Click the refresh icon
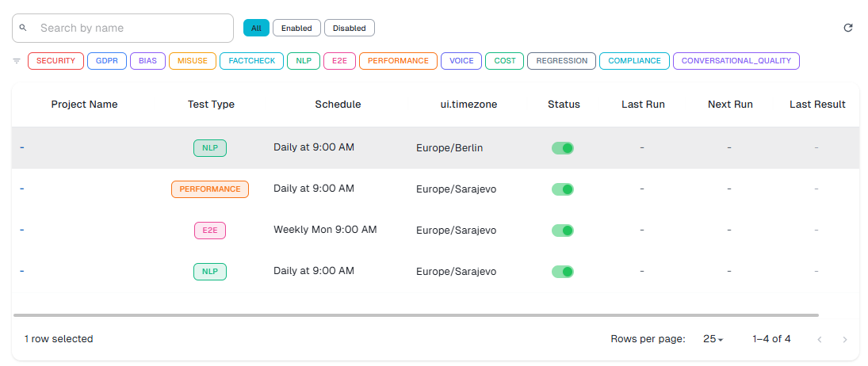Screen dimensions: 868x366 [847, 28]
